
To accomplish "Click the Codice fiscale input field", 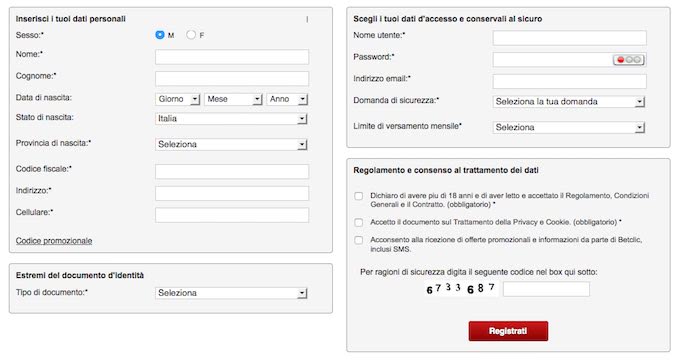I will [232, 171].
